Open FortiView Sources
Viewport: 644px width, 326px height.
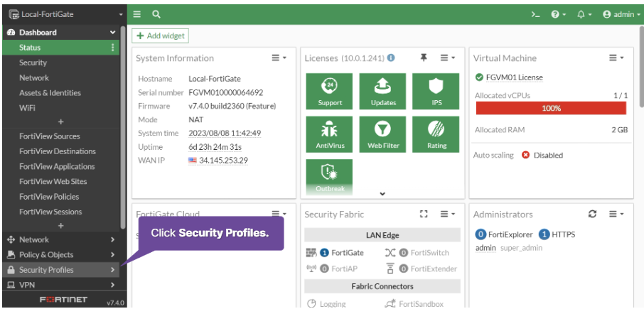point(49,136)
